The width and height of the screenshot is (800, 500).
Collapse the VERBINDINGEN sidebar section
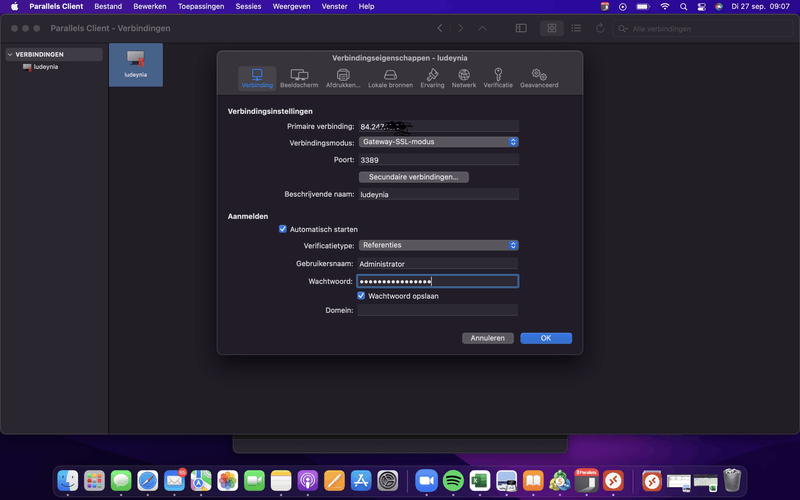tap(9, 54)
